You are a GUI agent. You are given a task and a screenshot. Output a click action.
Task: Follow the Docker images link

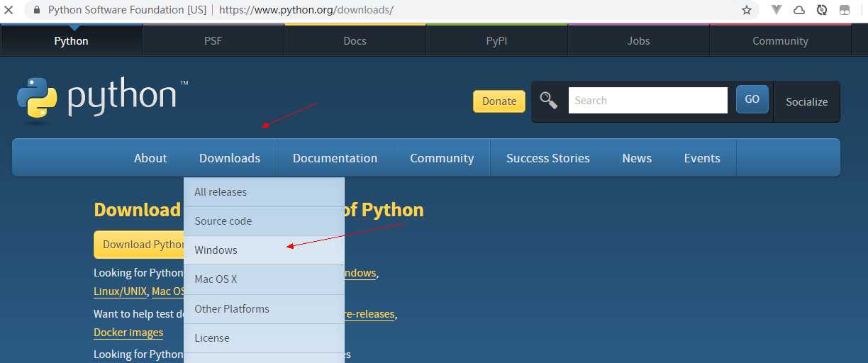[x=128, y=333]
